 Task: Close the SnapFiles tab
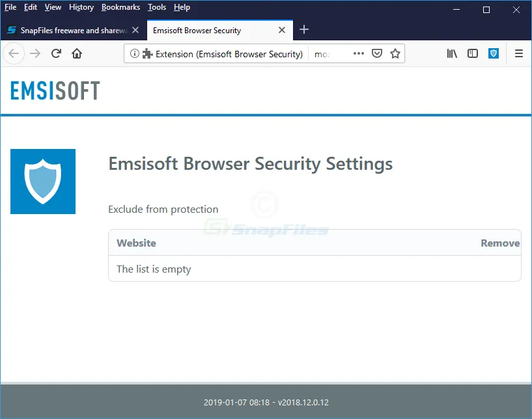point(135,30)
